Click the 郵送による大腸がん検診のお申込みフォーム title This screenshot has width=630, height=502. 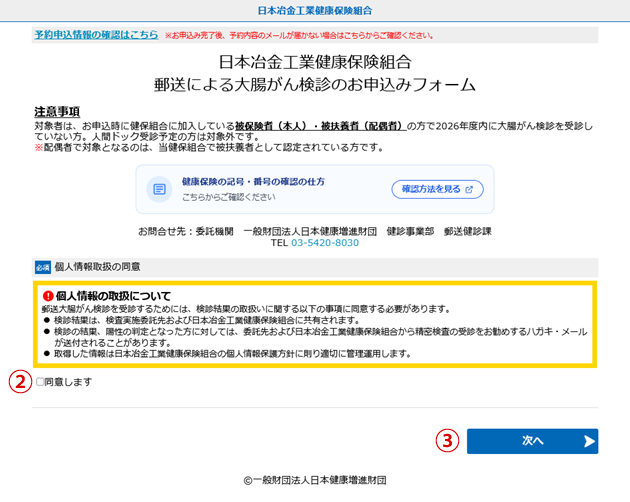pyautogui.click(x=315, y=85)
